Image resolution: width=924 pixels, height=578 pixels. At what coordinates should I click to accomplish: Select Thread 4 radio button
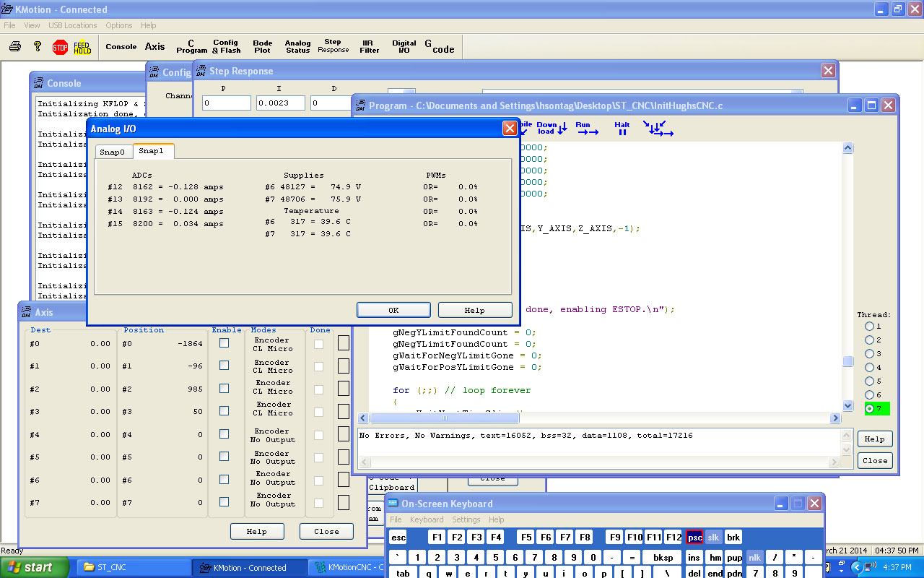(870, 368)
